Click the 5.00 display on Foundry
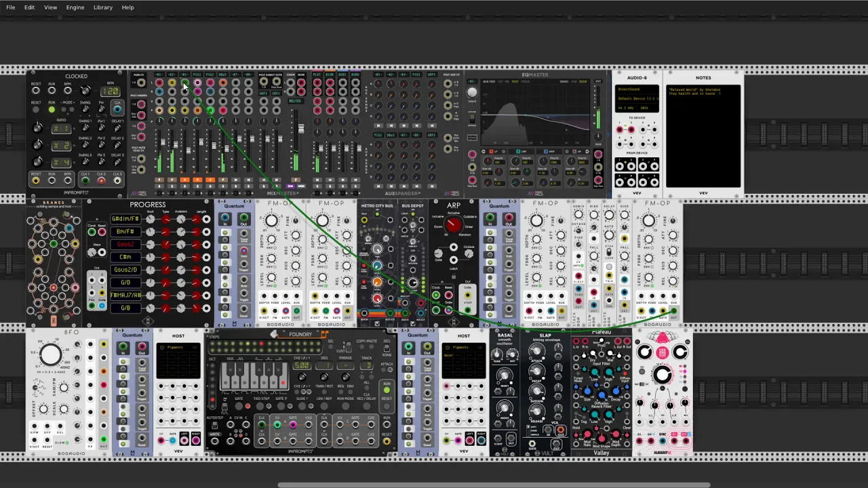The width and height of the screenshot is (868, 488). [x=302, y=365]
